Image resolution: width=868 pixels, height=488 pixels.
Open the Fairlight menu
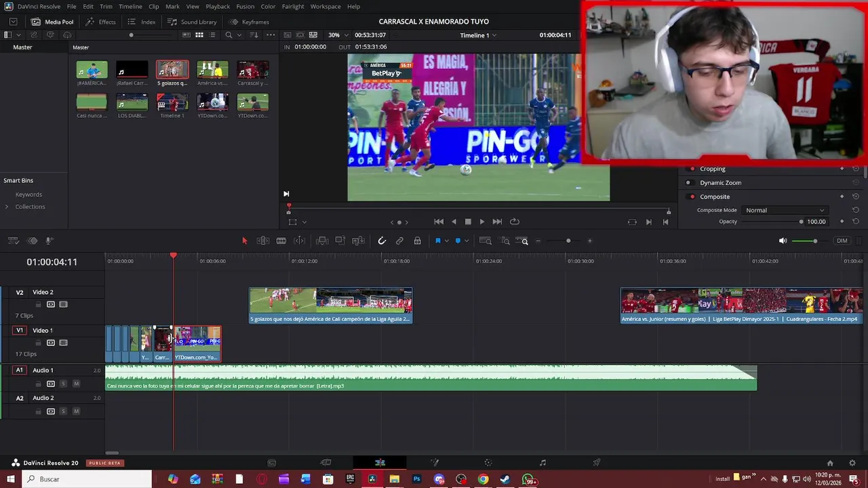pos(293,6)
